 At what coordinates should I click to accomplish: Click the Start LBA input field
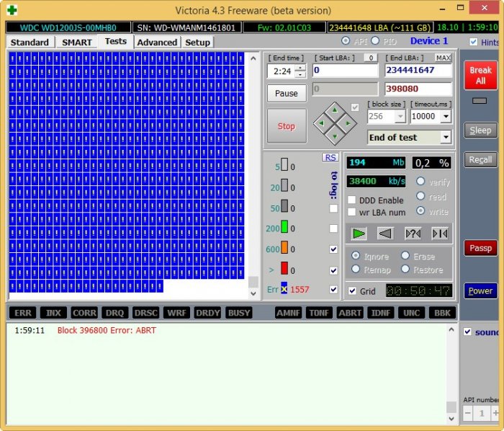(x=345, y=70)
